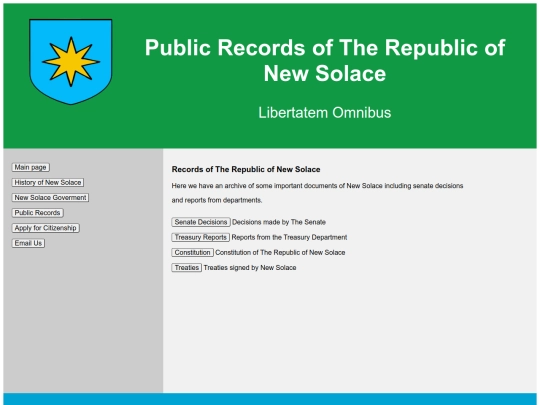
Task: Open the Treaties button
Action: point(187,268)
